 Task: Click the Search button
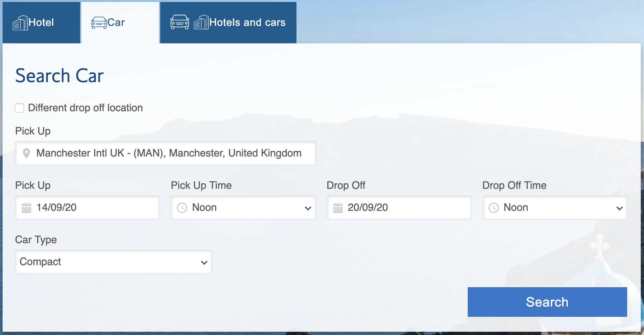point(547,302)
